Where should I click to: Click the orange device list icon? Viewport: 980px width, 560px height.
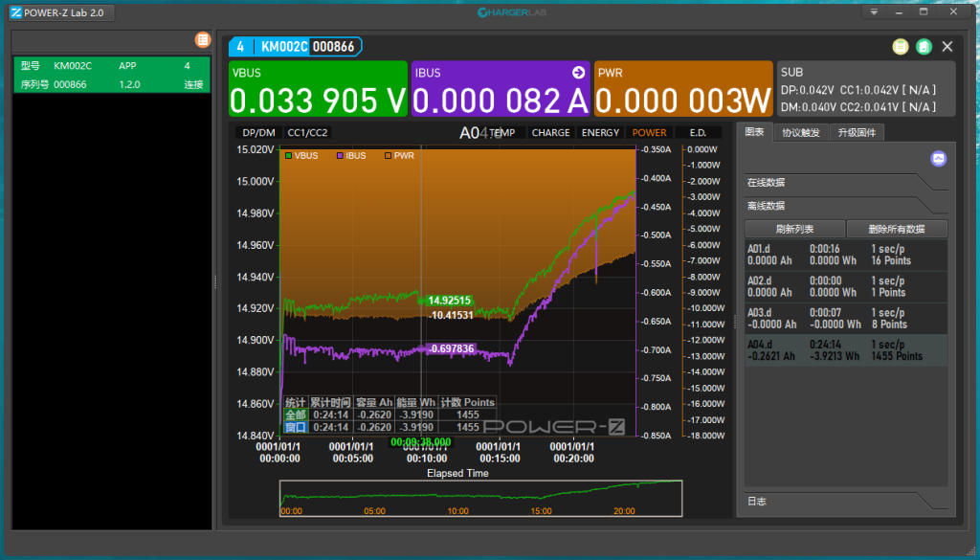click(x=203, y=40)
